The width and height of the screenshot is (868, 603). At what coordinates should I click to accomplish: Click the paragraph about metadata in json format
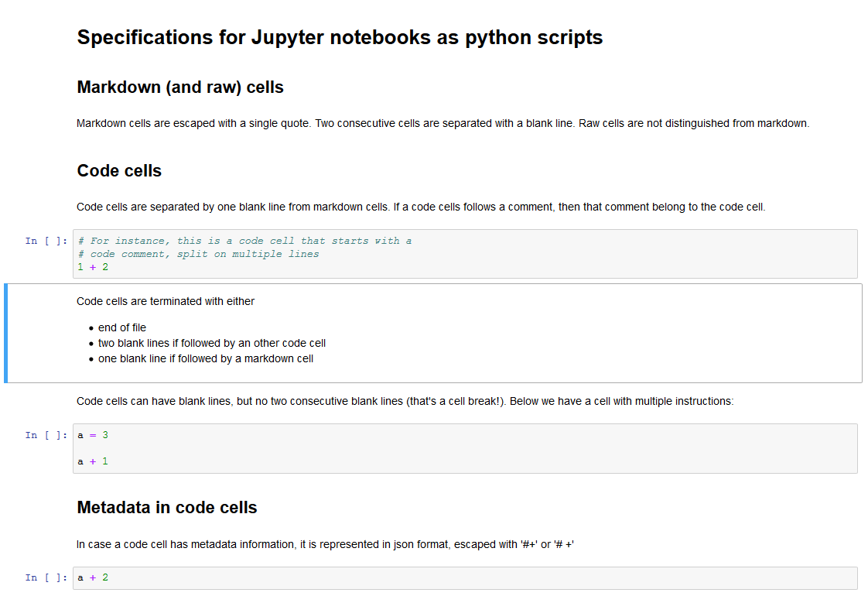pos(325,544)
